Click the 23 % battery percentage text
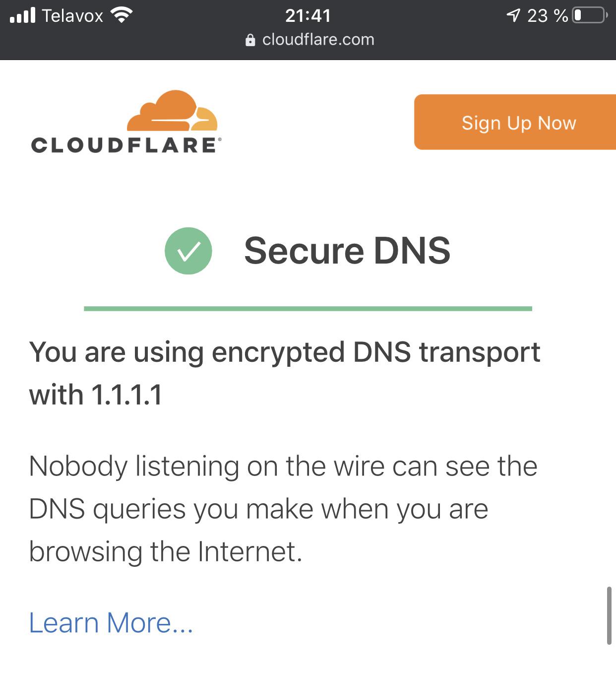 coord(547,15)
